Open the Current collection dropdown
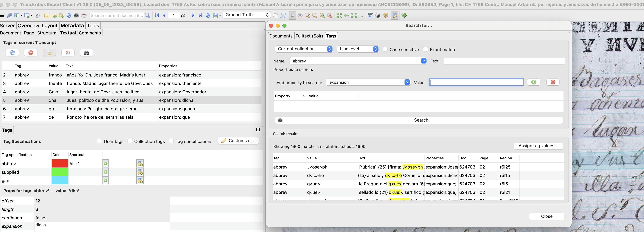The width and height of the screenshot is (644, 232). tap(304, 49)
